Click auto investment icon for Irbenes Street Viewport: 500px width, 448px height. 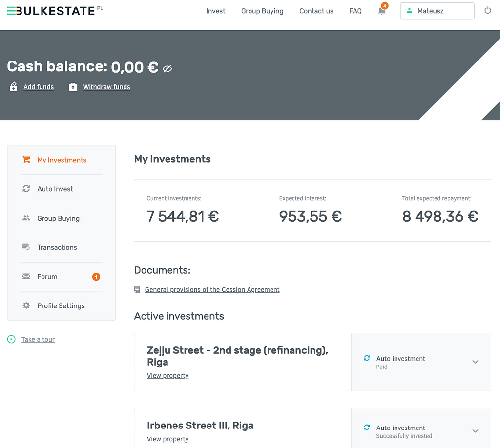coord(367,428)
